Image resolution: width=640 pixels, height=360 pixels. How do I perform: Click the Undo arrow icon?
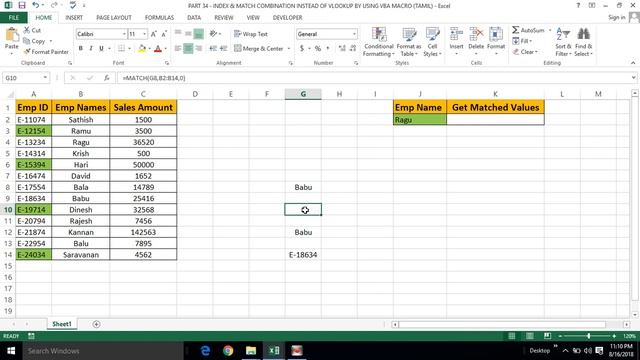(x=36, y=5)
